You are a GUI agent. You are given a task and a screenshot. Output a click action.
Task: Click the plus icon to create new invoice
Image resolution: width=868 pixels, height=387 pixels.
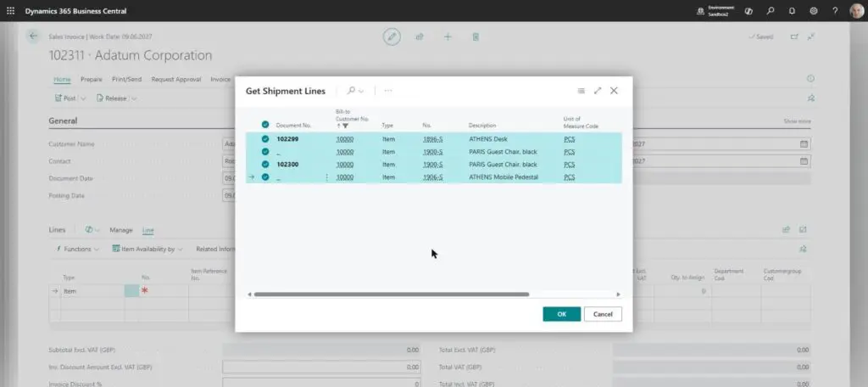coord(448,36)
